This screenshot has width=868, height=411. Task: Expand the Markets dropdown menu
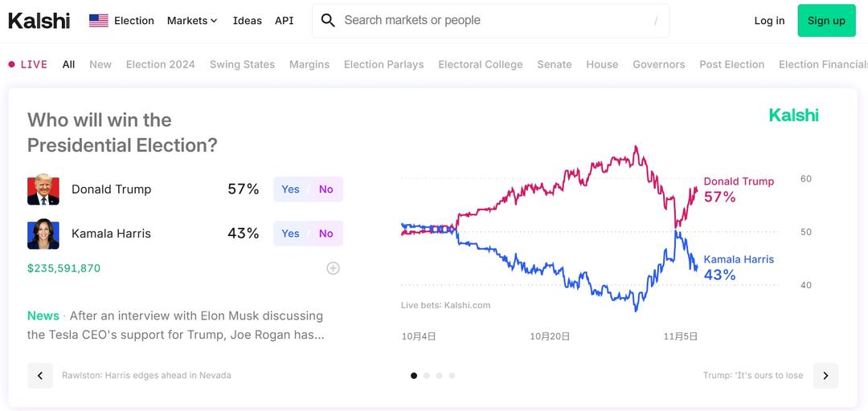coord(192,21)
